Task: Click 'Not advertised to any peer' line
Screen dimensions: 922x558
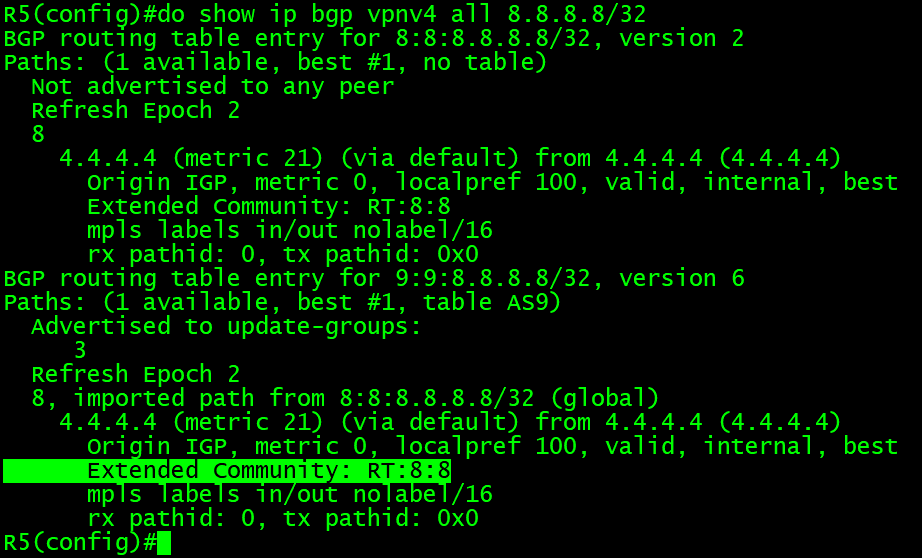Action: click(x=212, y=86)
